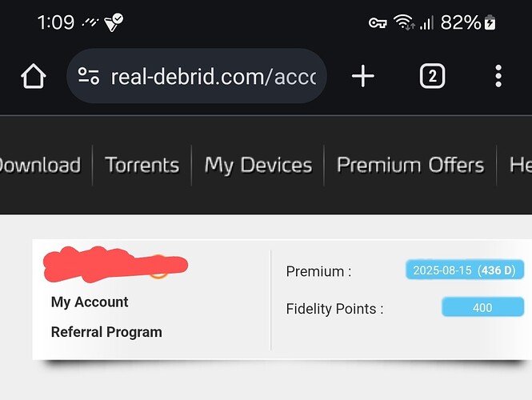
Task: Tap the Premium expiry date badge
Action: tap(465, 270)
